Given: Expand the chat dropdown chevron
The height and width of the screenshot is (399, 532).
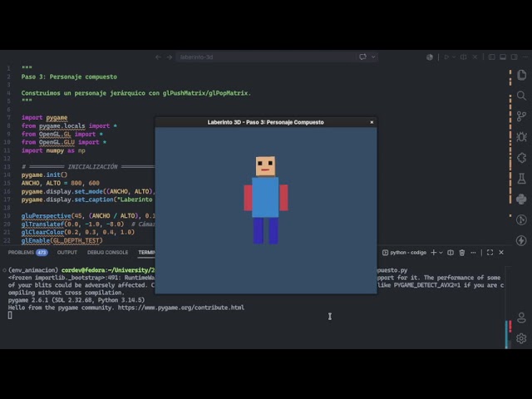Looking at the screenshot, I should click(x=373, y=57).
